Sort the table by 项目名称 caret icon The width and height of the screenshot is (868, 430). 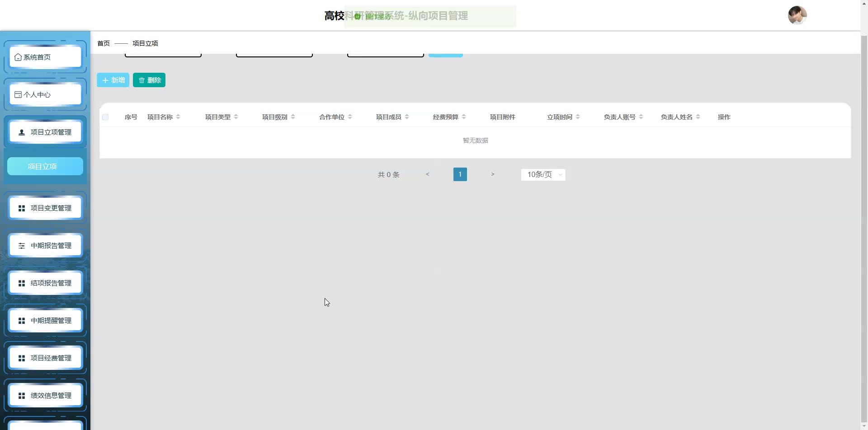(x=178, y=117)
